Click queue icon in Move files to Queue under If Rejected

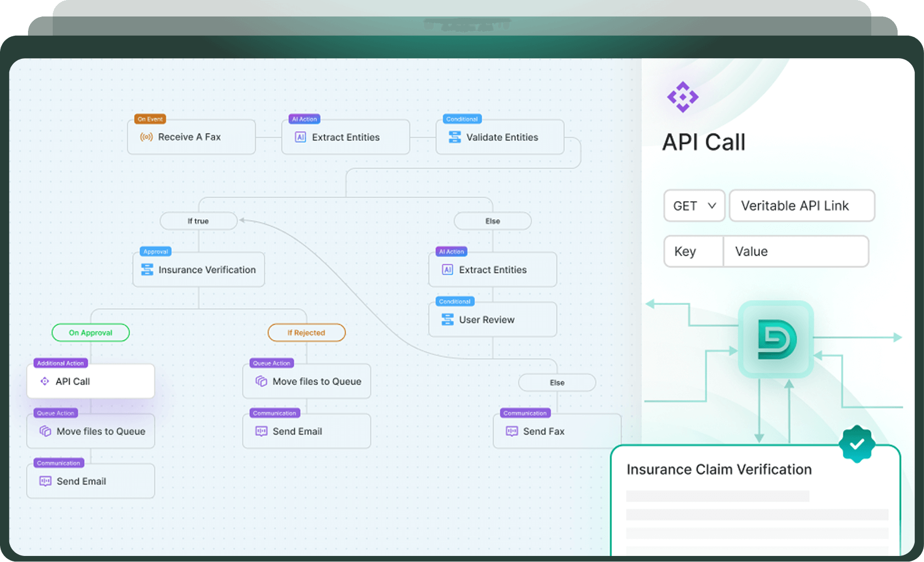click(x=261, y=381)
